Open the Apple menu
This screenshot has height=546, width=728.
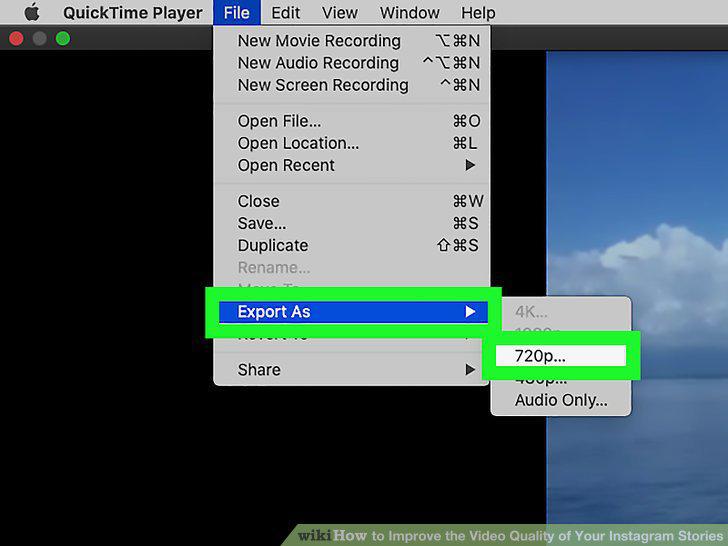[32, 13]
